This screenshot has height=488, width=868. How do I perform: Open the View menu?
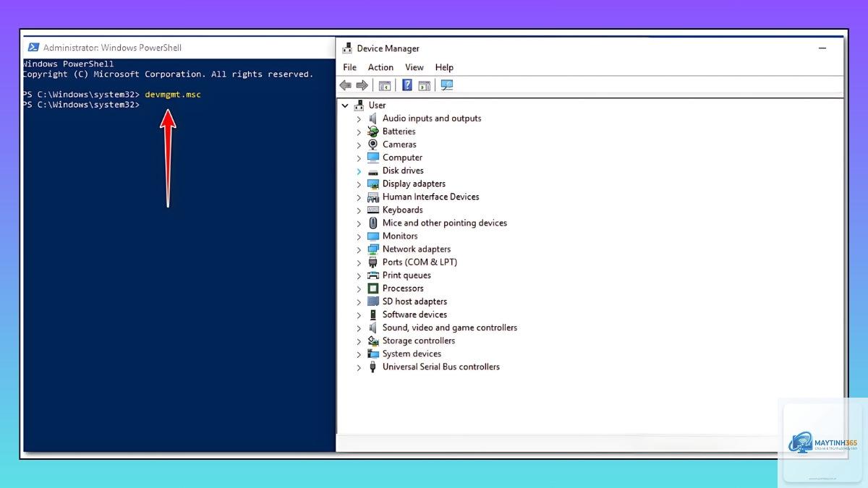(x=414, y=67)
